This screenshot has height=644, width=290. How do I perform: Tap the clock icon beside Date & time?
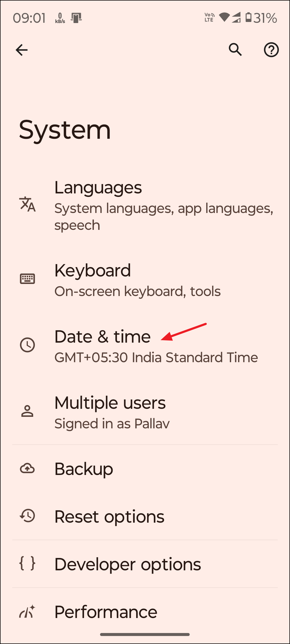coord(27,345)
